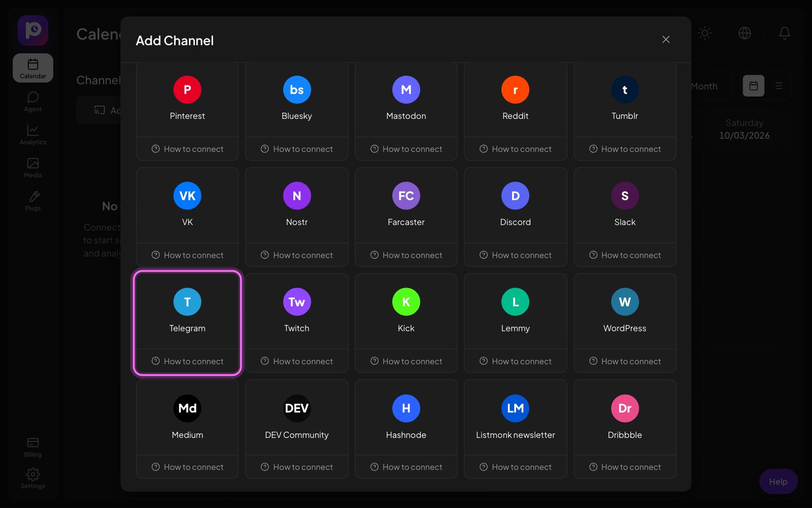Pick the Mastodon channel icon
The width and height of the screenshot is (812, 508).
[x=406, y=90]
